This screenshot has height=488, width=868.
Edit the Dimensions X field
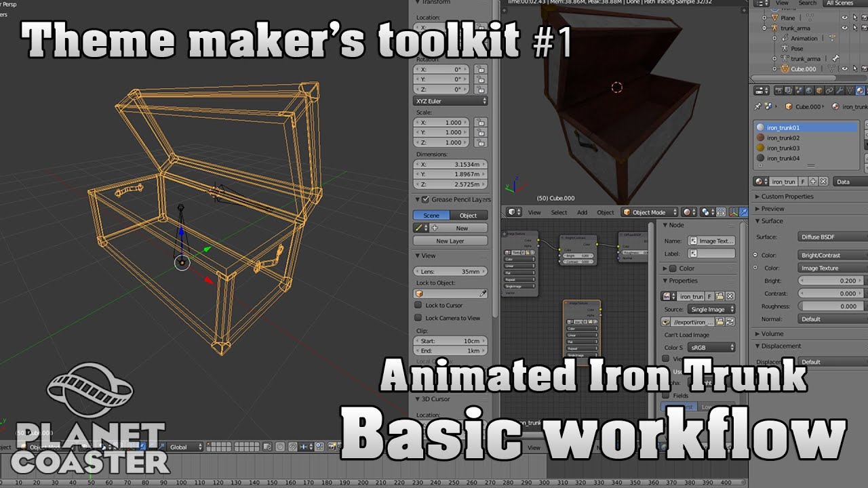[x=450, y=165]
